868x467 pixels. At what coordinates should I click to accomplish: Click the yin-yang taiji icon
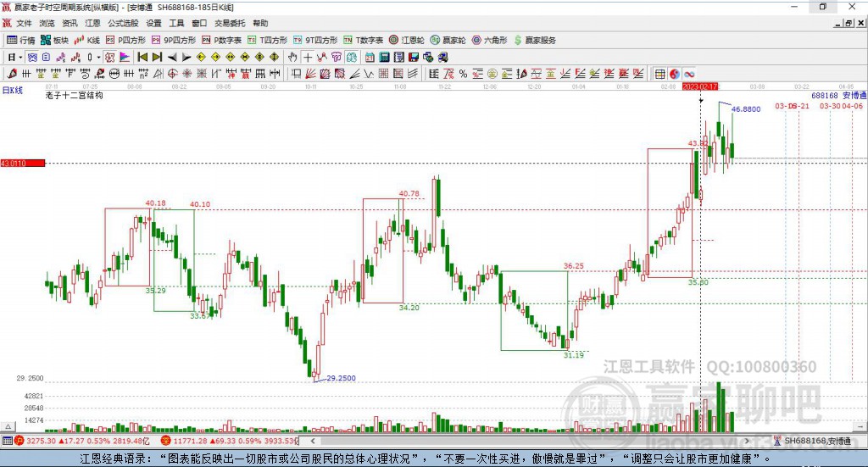point(674,74)
